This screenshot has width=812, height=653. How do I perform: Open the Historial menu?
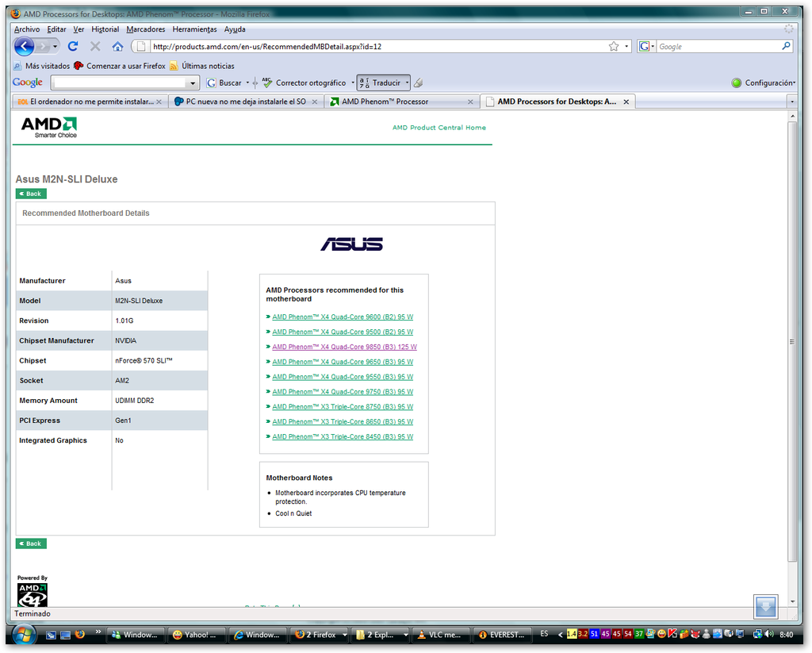click(105, 29)
